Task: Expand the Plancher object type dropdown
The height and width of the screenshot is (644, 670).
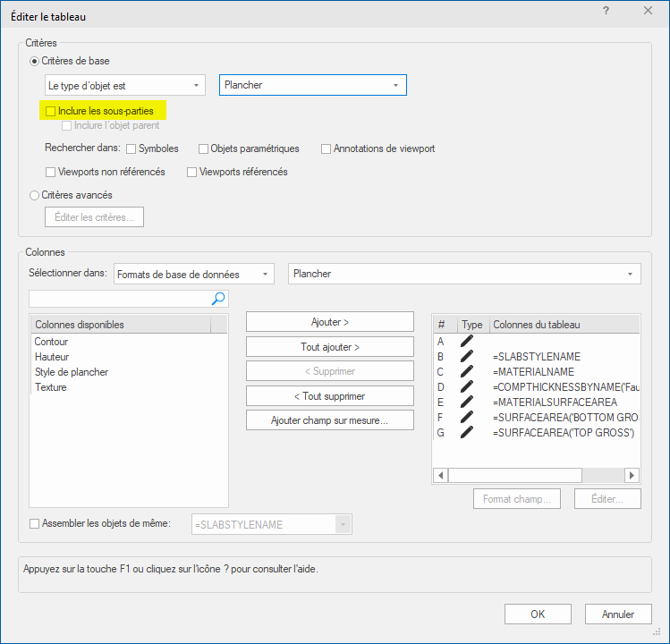Action: (x=312, y=85)
